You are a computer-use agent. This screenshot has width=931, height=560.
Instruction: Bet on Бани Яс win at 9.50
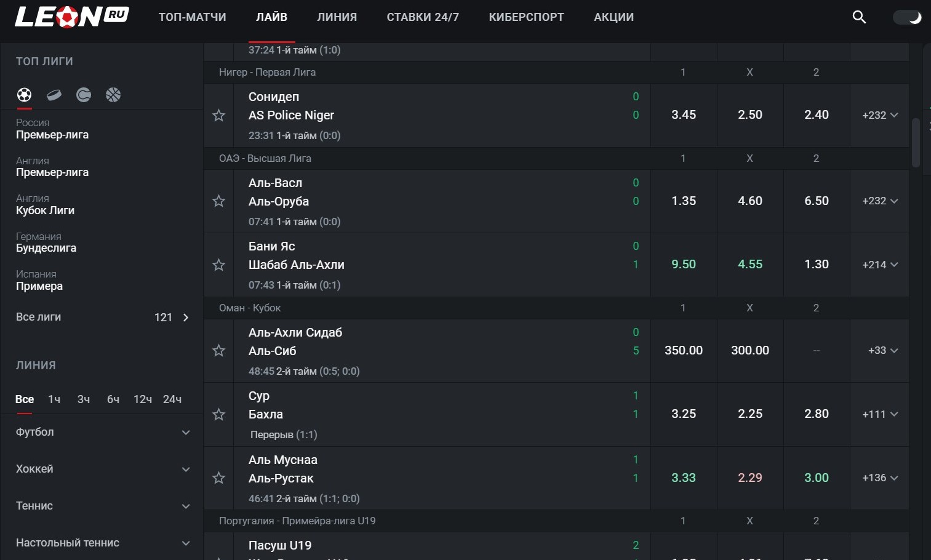pos(684,265)
